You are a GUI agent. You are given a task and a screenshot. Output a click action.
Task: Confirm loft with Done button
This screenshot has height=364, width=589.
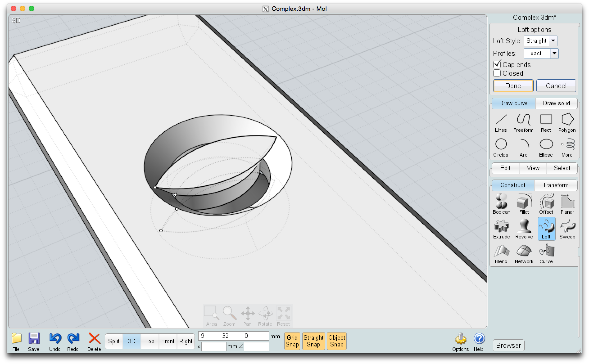click(x=513, y=86)
